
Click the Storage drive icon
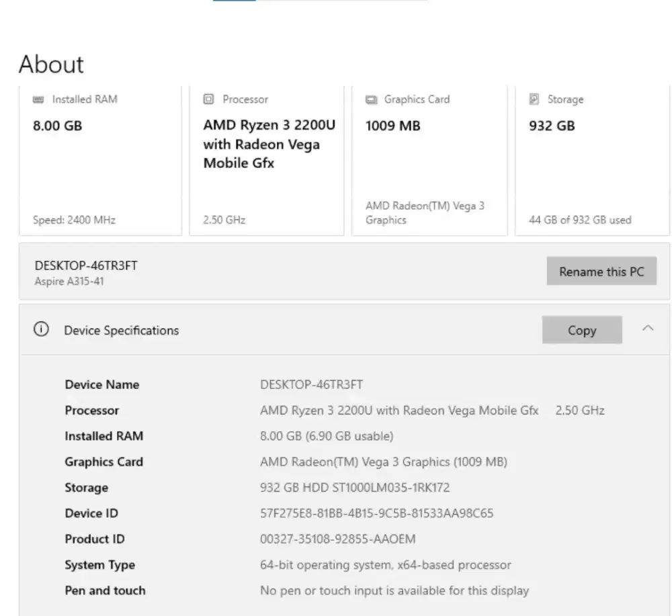tap(534, 99)
